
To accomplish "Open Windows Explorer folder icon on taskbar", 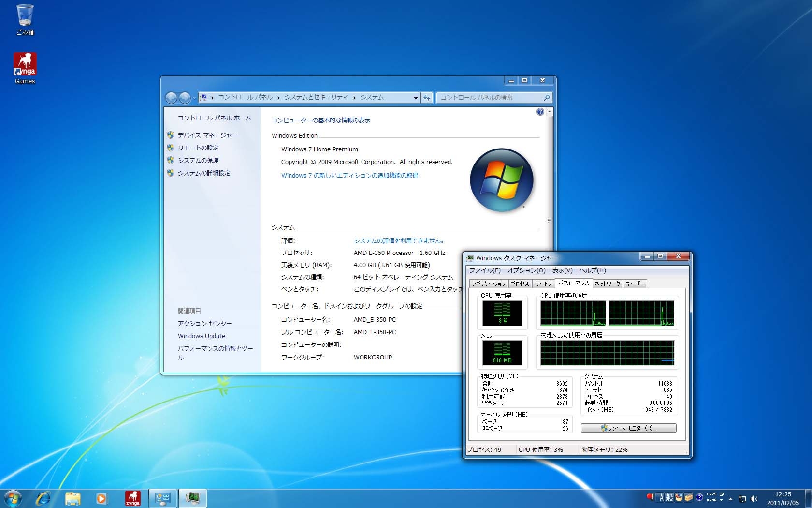I will pos(72,498).
